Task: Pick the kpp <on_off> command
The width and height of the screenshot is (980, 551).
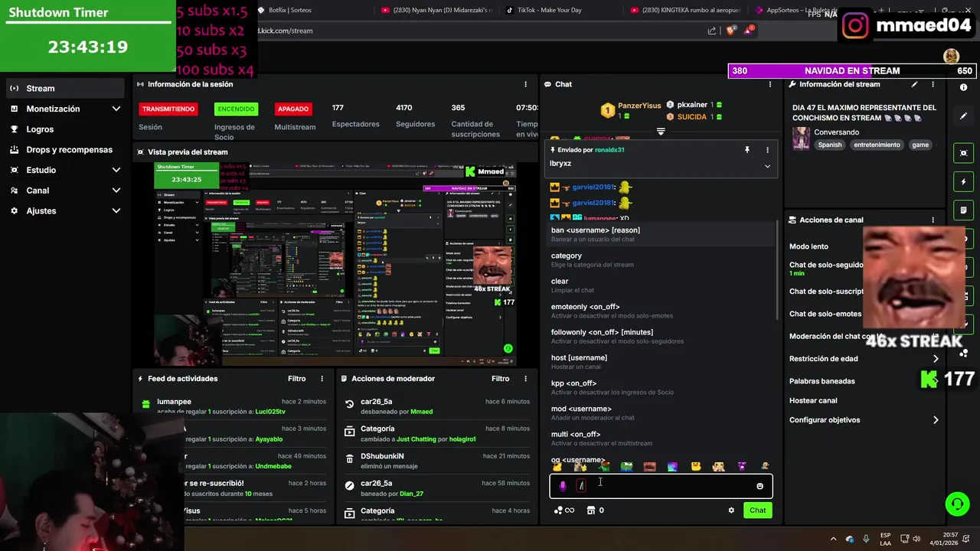Action: 661,388
